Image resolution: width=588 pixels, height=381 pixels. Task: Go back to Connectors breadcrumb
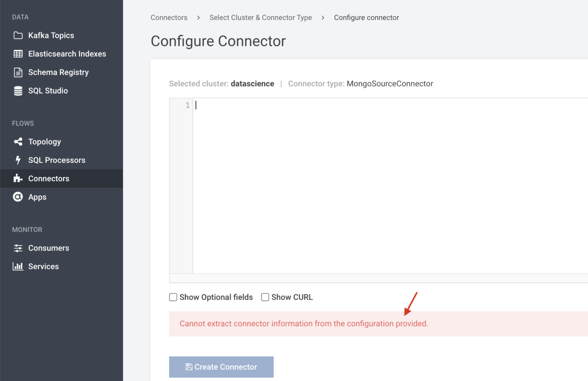point(169,18)
